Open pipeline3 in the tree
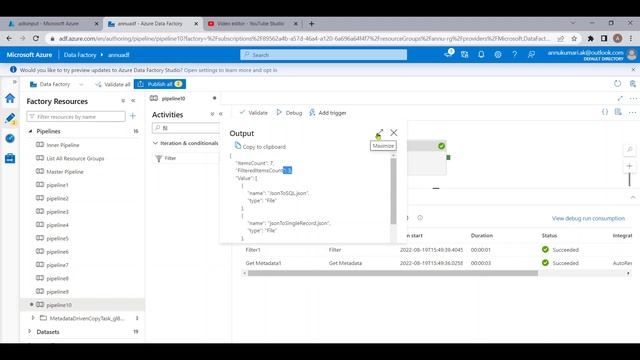 coord(57,211)
